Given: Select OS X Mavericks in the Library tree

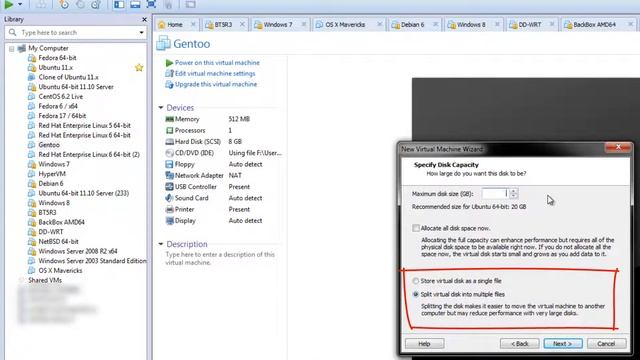Looking at the screenshot, I should pyautogui.click(x=60, y=271).
